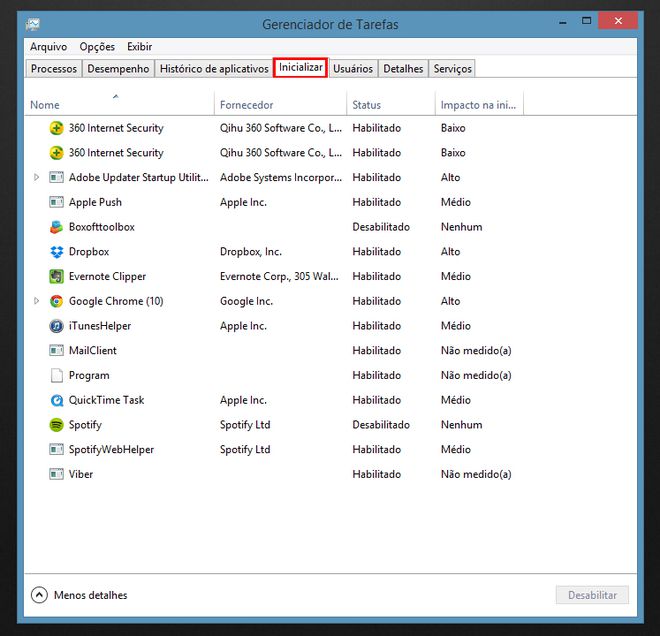Collapse with the Menos detalhes arrow icon
The height and width of the screenshot is (636, 660).
(x=39, y=595)
